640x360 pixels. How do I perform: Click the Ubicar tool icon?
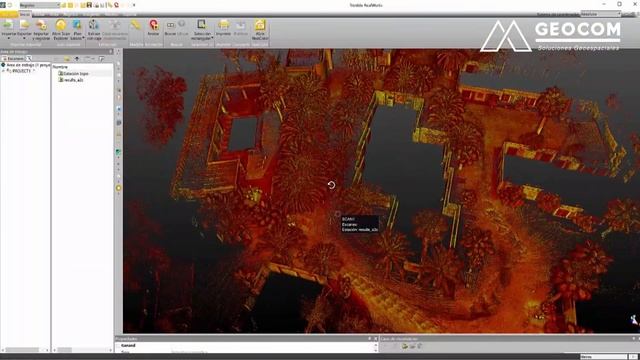tap(182, 24)
